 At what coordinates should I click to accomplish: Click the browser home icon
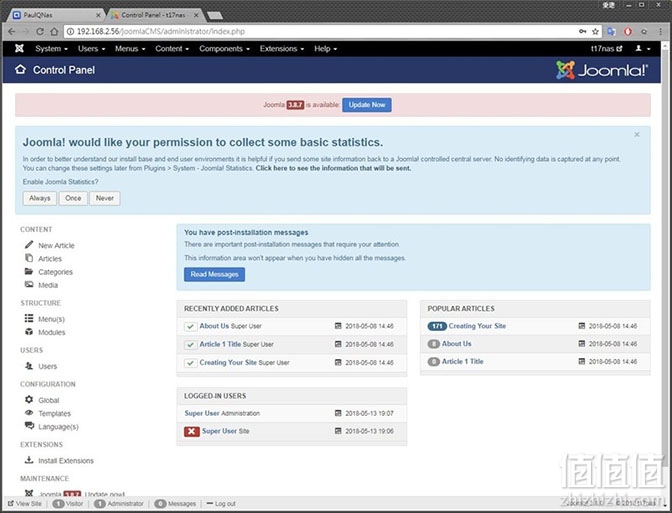pos(54,31)
